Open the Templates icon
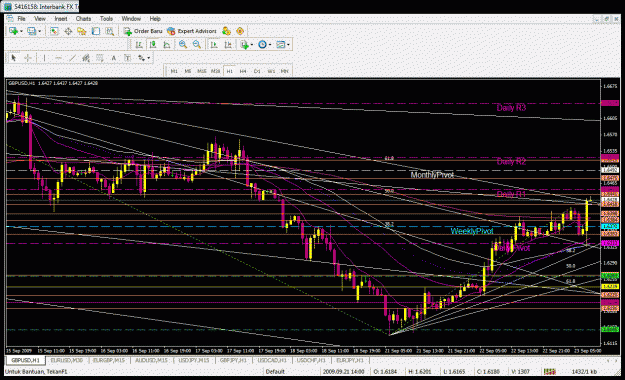Image resolution: width=625 pixels, height=380 pixels. tap(281, 45)
